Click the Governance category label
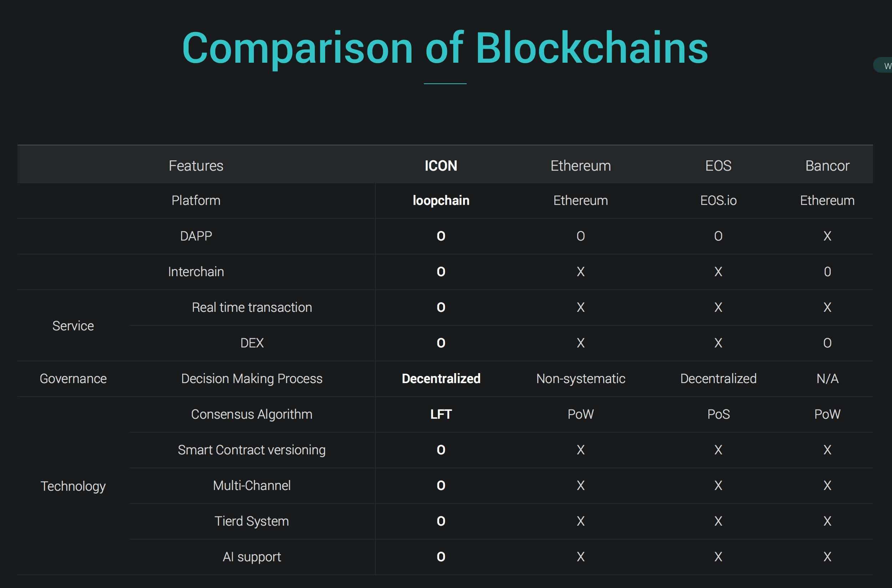Image resolution: width=892 pixels, height=588 pixels. (73, 379)
